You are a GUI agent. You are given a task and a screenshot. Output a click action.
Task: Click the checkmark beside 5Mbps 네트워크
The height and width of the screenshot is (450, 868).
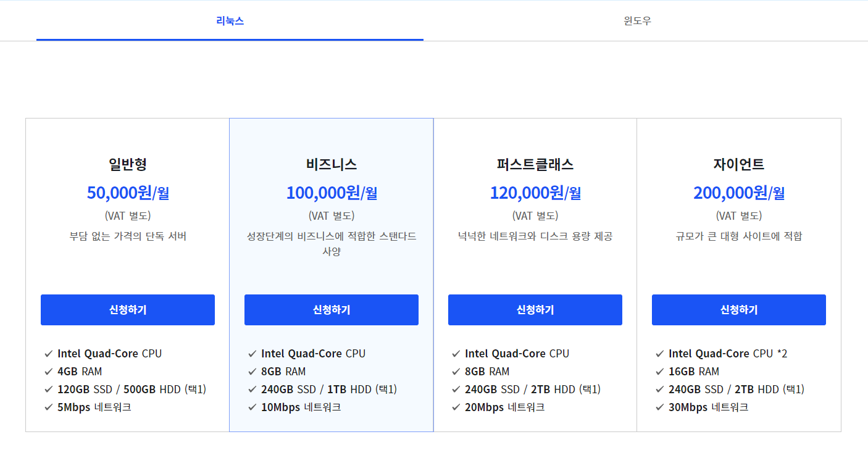point(48,407)
